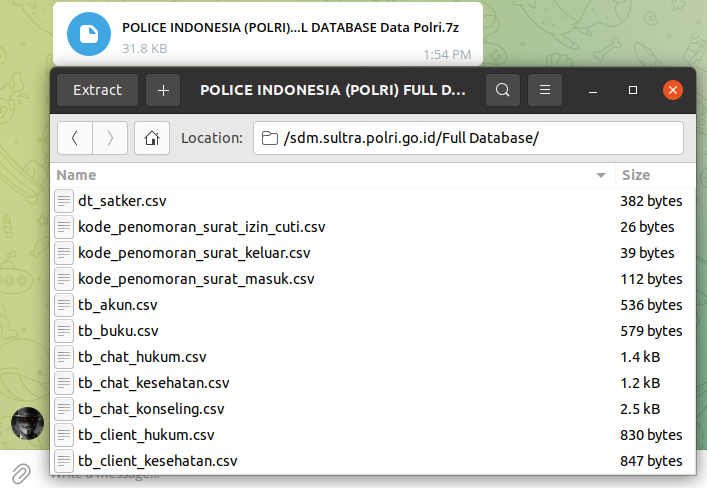Click Telegram file download icon

pyautogui.click(x=89, y=34)
